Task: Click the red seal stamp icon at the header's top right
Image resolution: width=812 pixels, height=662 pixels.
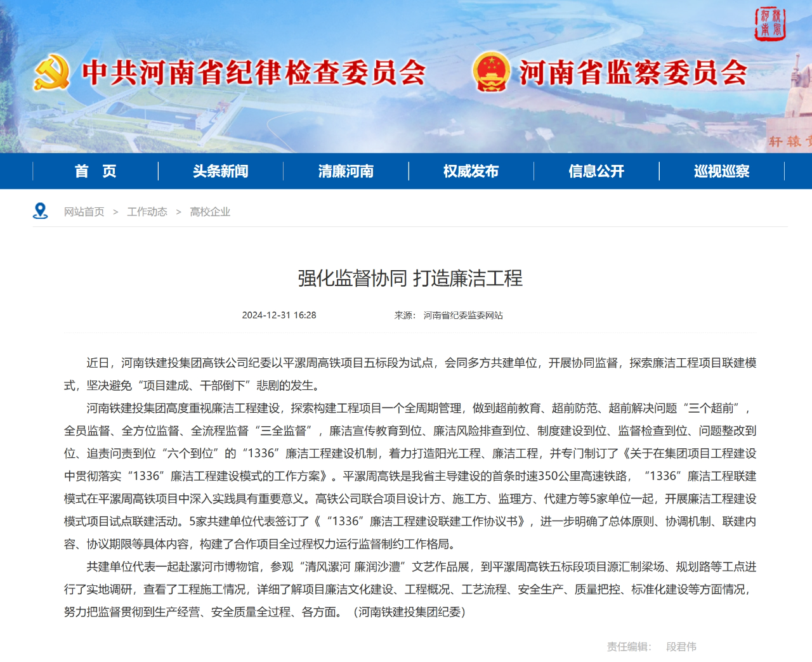Action: pos(769,24)
